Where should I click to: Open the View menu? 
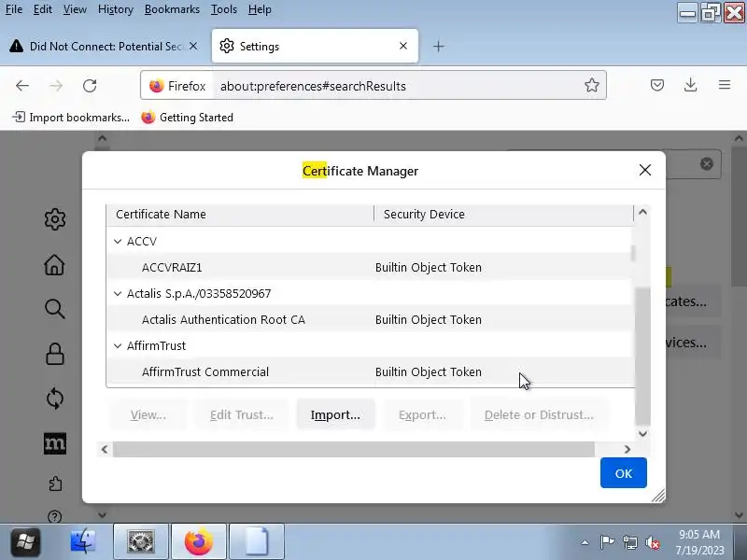click(75, 9)
